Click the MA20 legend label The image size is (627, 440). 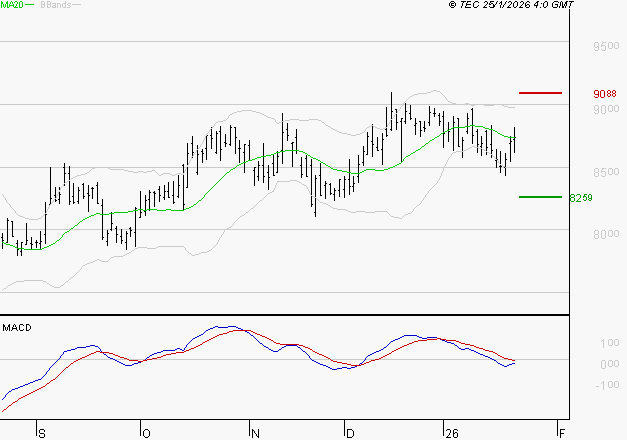click(12, 4)
